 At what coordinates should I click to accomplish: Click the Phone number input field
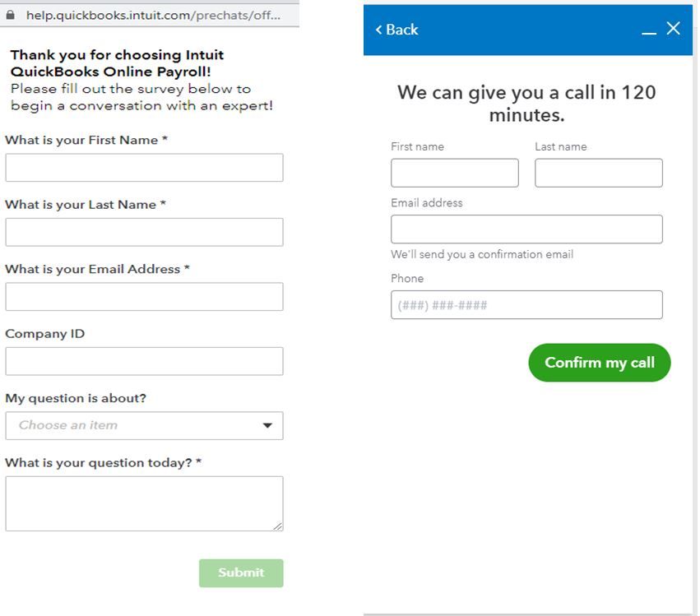[x=526, y=305]
